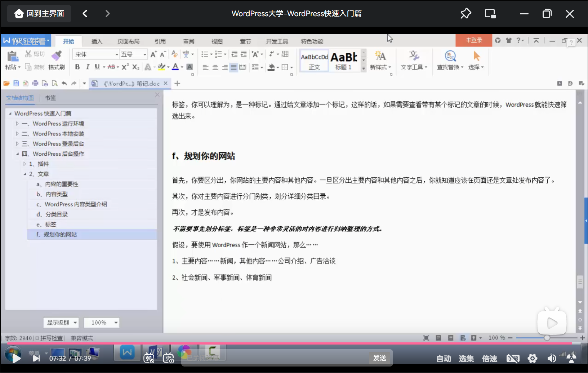Click the decrease indent icon

pyautogui.click(x=234, y=54)
